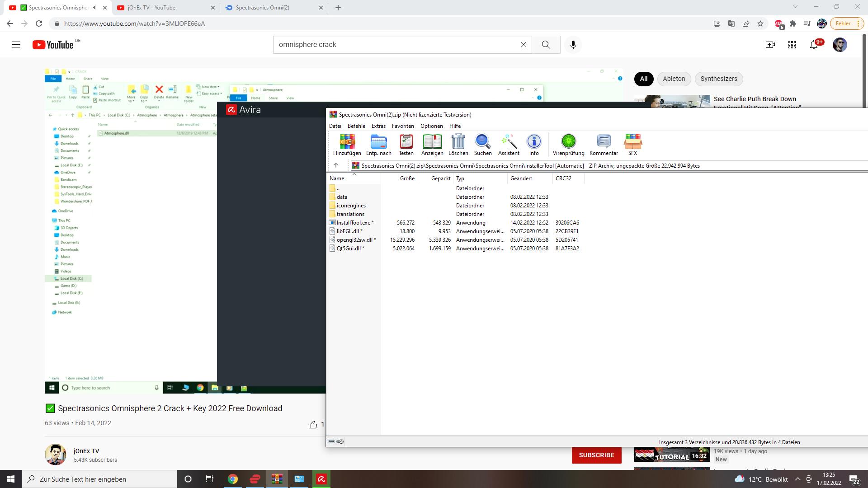Image resolution: width=868 pixels, height=488 pixels.
Task: Sort file list by Größe column
Action: coord(406,178)
